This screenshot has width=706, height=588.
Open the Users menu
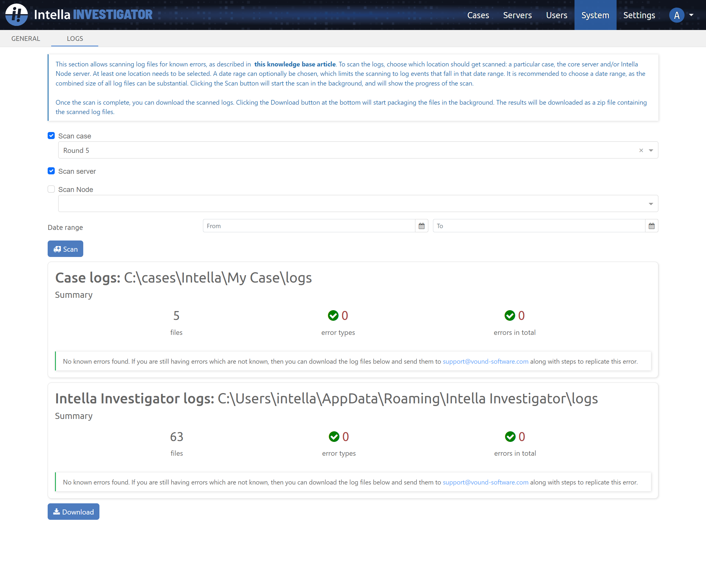pos(556,15)
